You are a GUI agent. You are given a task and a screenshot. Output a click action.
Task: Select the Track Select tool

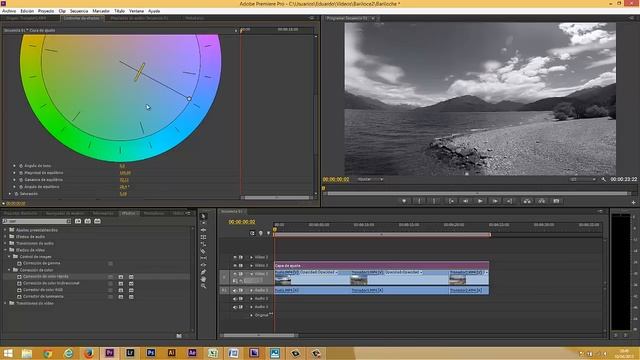203,223
